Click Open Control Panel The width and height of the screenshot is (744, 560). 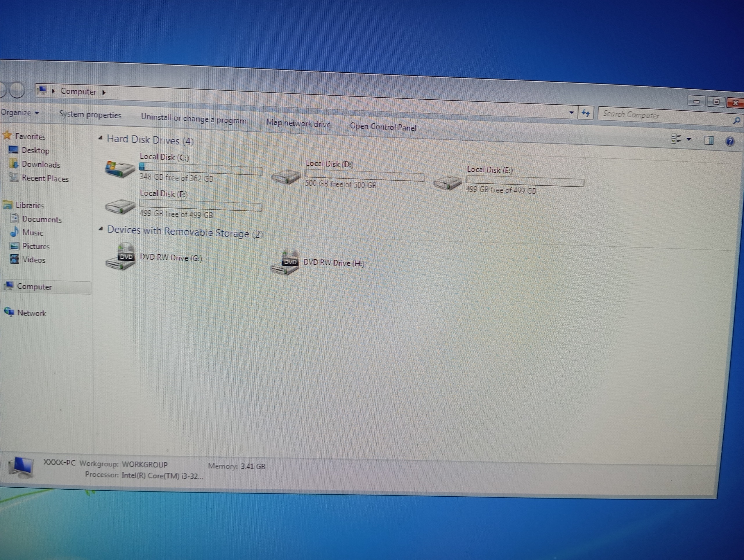pos(383,127)
